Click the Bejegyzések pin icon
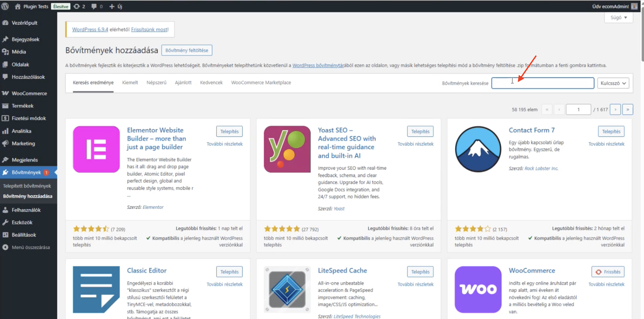Image resolution: width=644 pixels, height=319 pixels. pyautogui.click(x=5, y=39)
